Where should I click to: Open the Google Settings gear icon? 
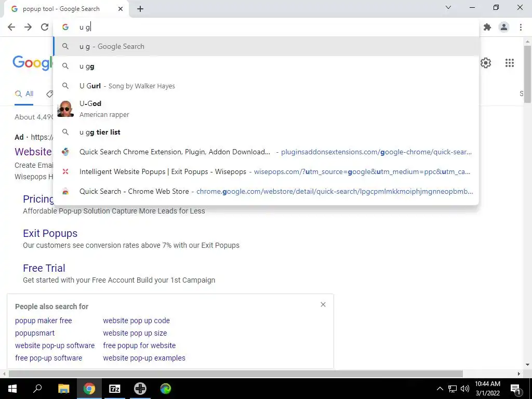486,63
